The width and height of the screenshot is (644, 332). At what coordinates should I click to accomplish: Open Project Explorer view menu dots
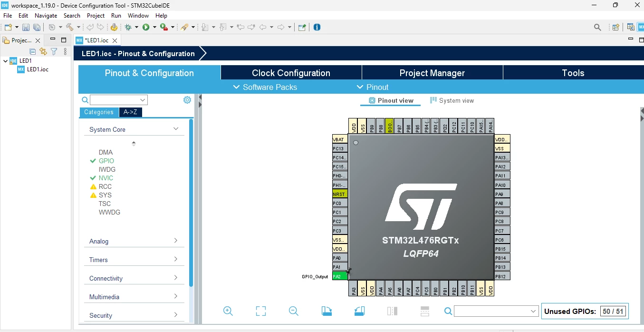coord(65,51)
